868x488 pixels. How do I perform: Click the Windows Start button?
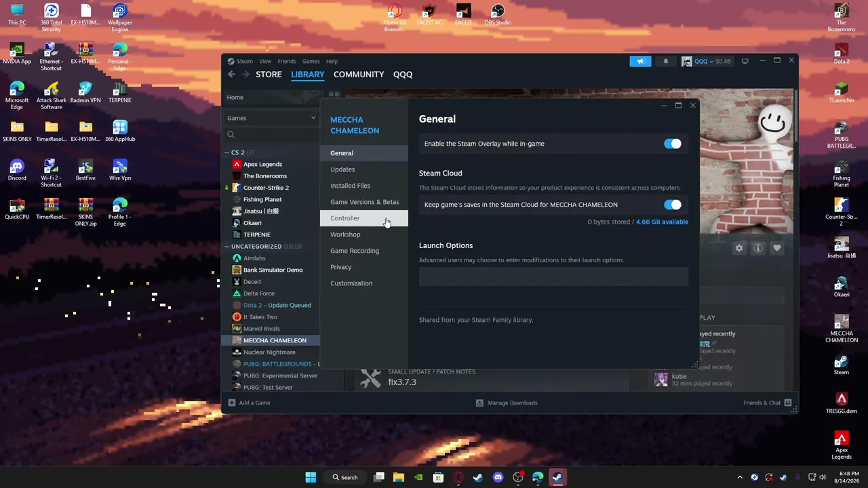pos(311,477)
